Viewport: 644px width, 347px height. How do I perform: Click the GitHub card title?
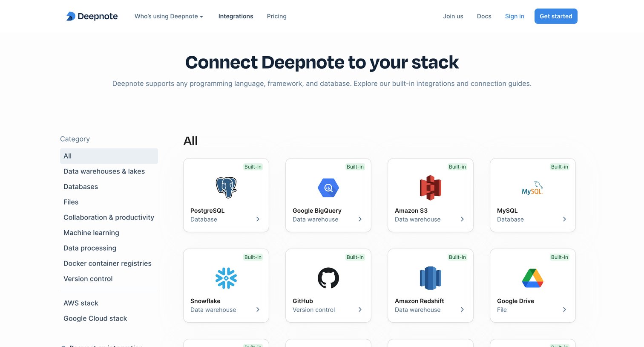(x=303, y=301)
